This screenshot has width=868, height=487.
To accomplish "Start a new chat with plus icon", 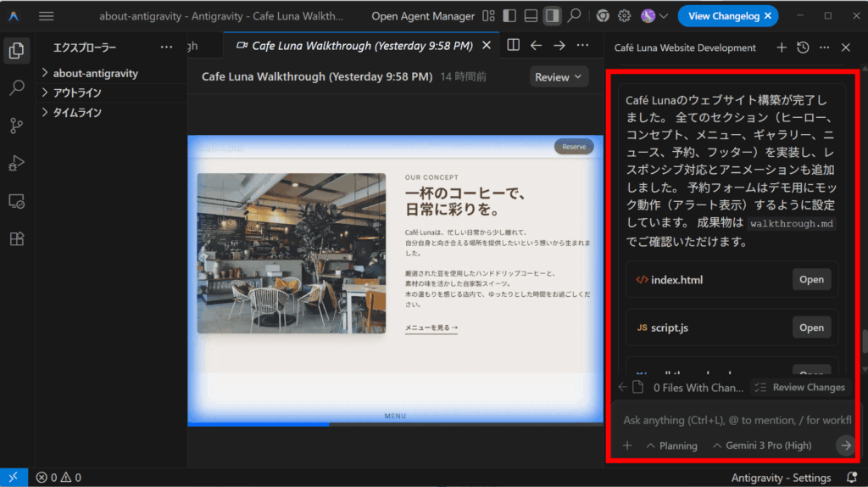I will (x=782, y=48).
